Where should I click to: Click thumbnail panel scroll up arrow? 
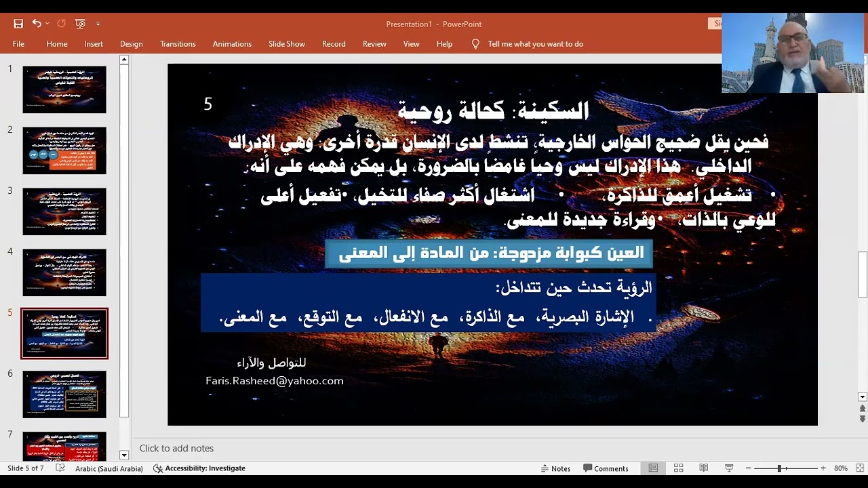124,60
